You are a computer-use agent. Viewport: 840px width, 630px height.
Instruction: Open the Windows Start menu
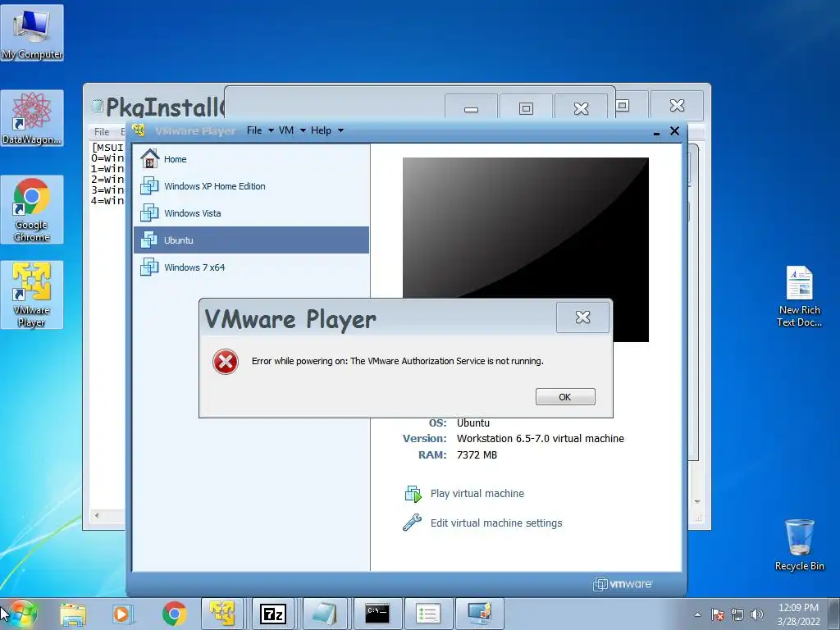click(22, 614)
